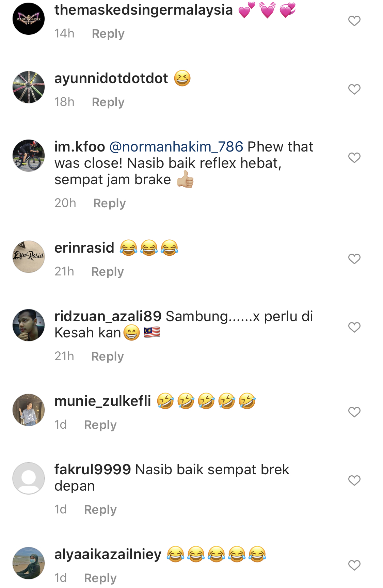Heart ridzuan_azali89's comment

[354, 327]
